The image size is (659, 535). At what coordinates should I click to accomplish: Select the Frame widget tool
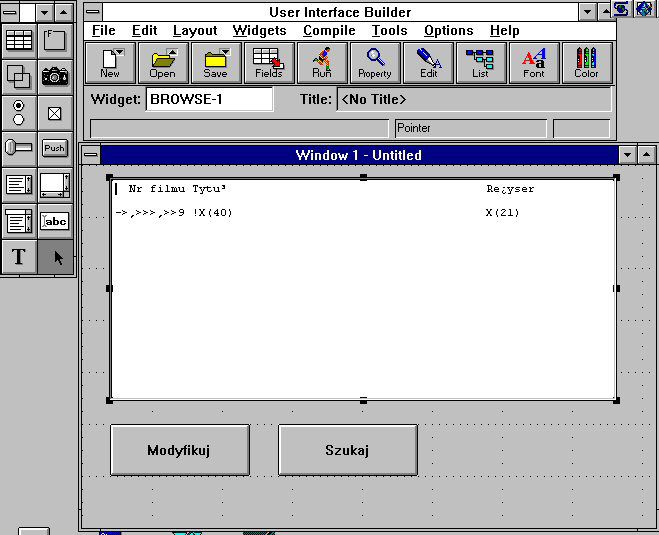coord(55,41)
